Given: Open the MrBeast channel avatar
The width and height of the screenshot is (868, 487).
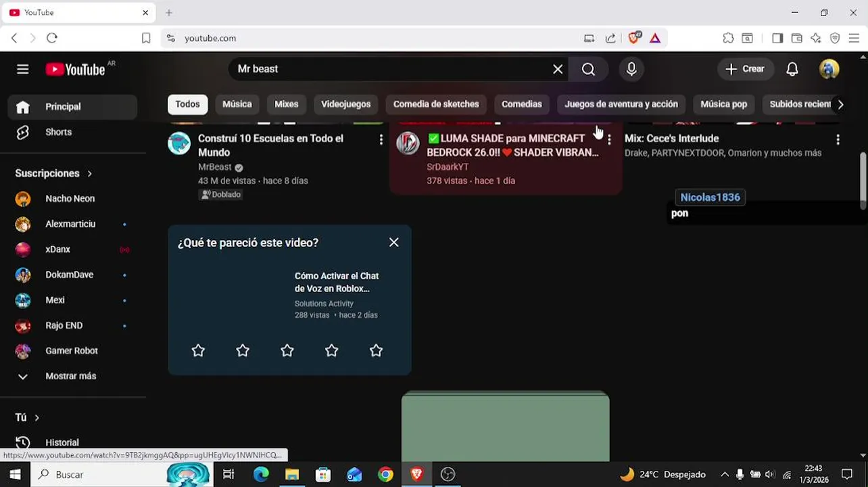Looking at the screenshot, I should pyautogui.click(x=179, y=143).
